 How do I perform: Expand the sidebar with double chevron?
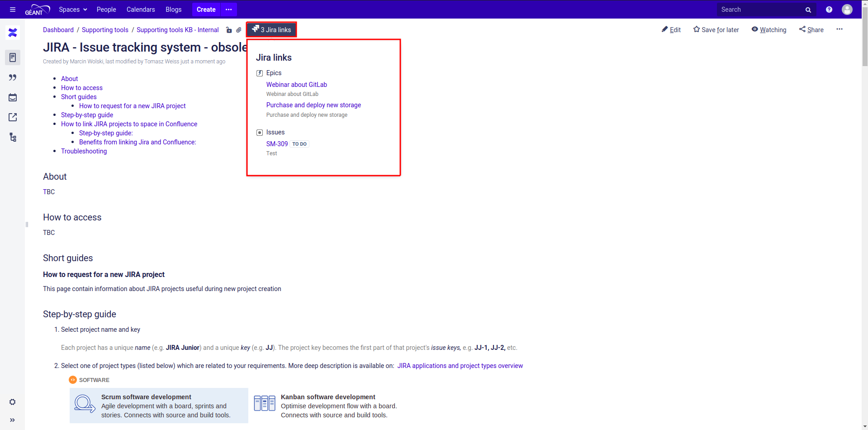click(13, 420)
